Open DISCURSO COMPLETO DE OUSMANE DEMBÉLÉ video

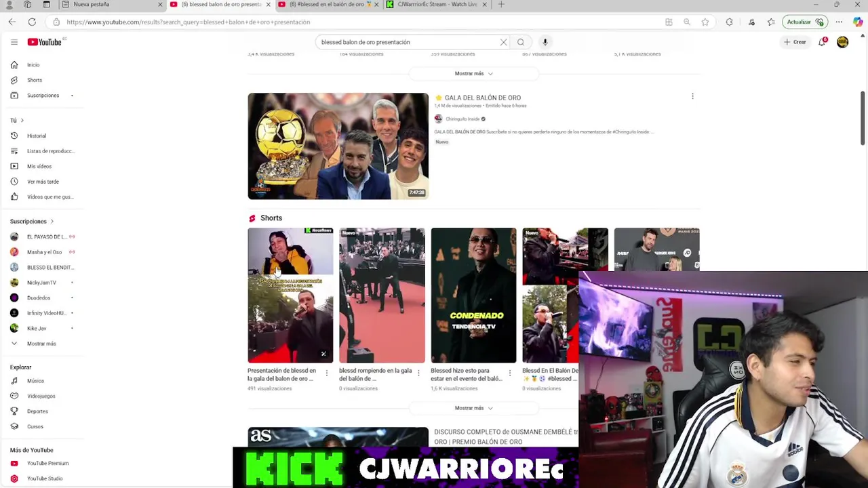click(x=505, y=436)
